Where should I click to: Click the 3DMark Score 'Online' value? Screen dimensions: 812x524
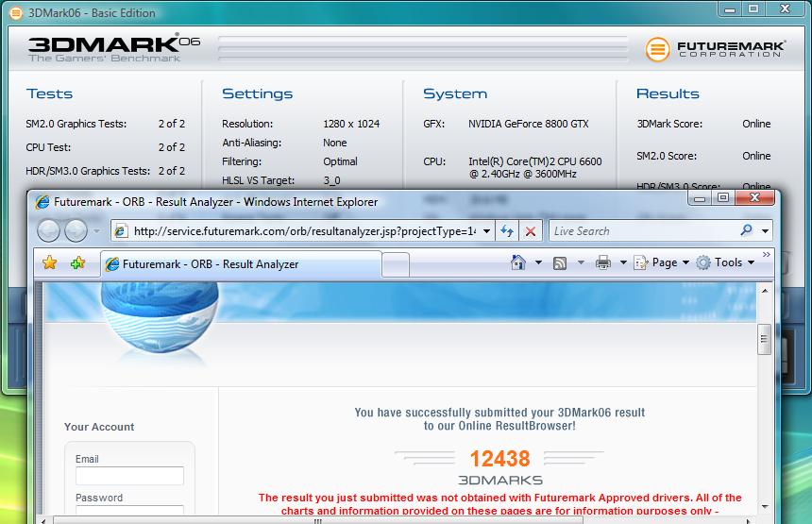click(x=756, y=124)
